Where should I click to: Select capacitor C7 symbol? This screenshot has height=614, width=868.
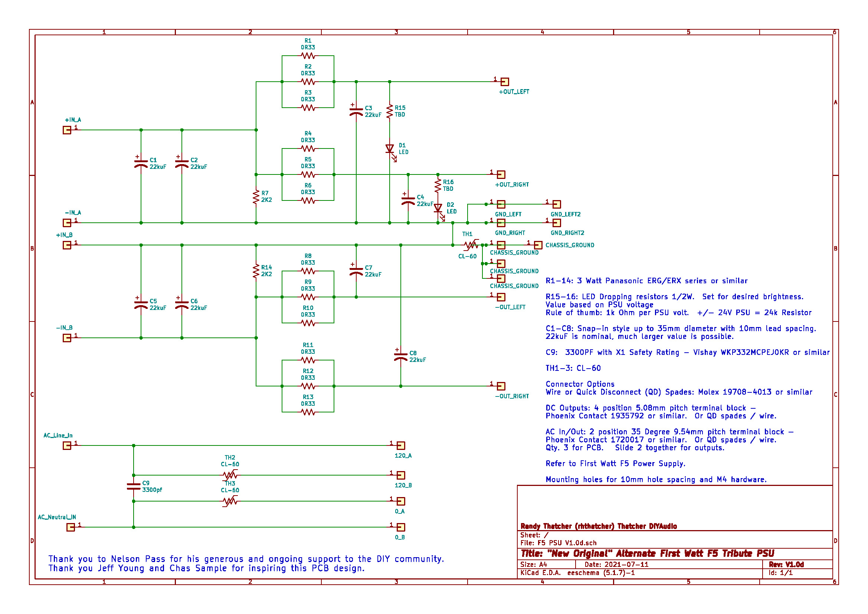[356, 271]
